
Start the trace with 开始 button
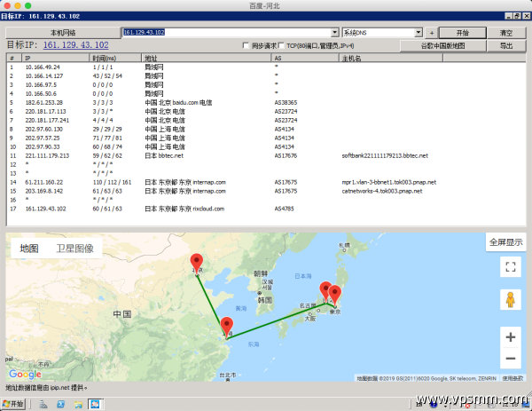(x=463, y=33)
